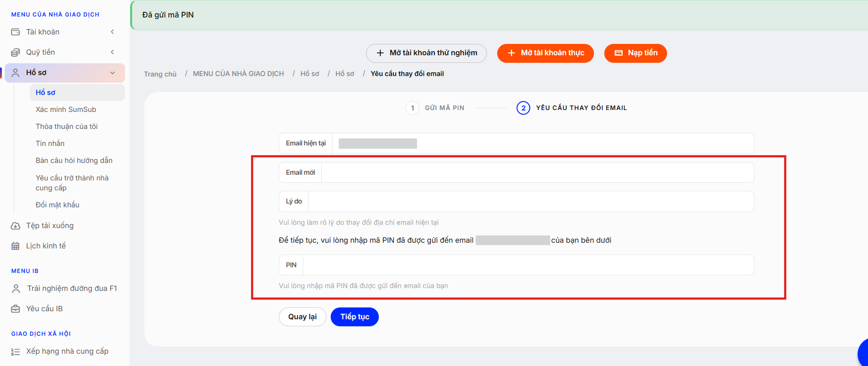
Task: Open Trải nghiệm đường đua F1
Action: [x=72, y=289]
